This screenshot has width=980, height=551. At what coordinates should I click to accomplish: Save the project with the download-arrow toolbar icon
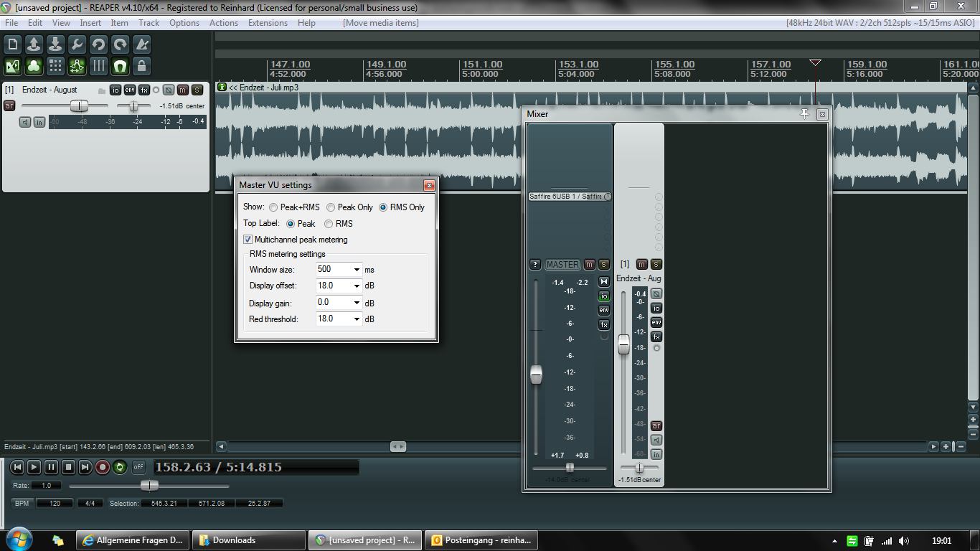coord(55,44)
